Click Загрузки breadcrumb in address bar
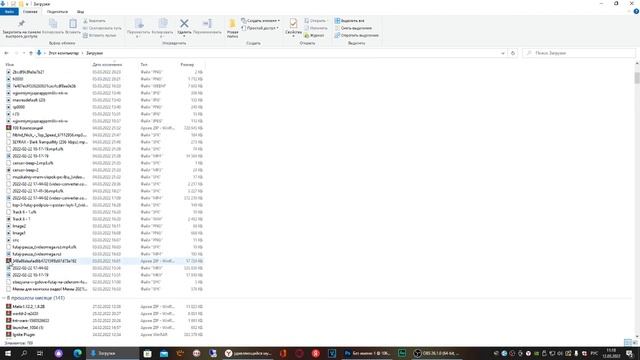640x360 pixels. coord(95,53)
